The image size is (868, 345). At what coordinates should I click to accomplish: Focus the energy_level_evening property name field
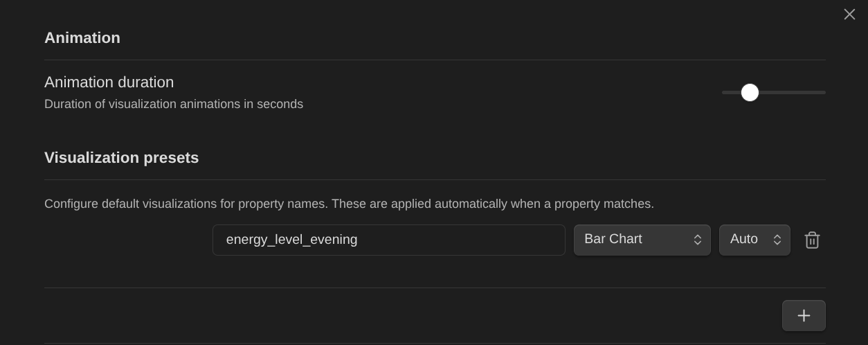tap(388, 240)
